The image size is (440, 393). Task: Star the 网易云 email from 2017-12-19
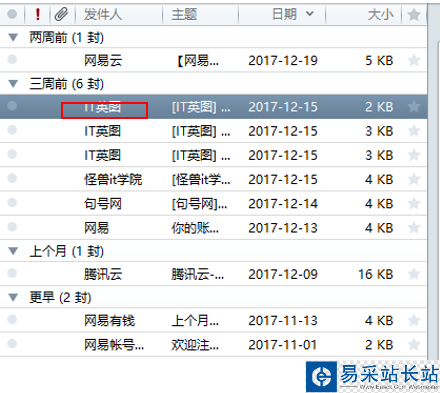(x=414, y=60)
